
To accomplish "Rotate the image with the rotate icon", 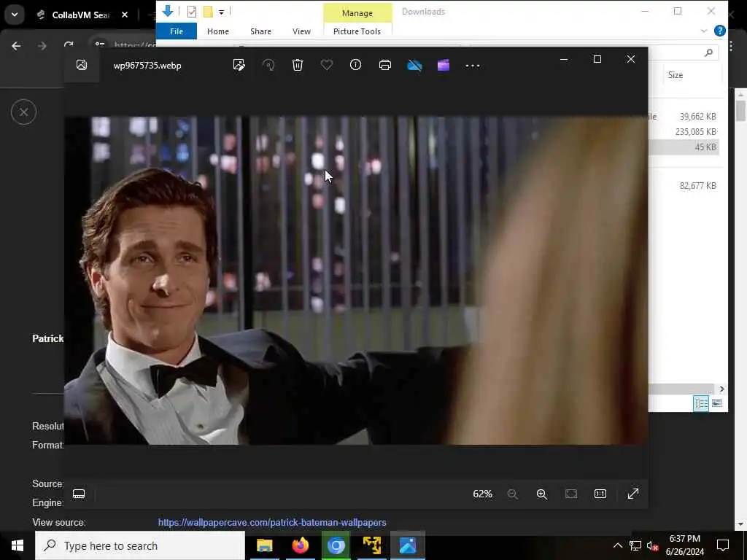I will [268, 65].
